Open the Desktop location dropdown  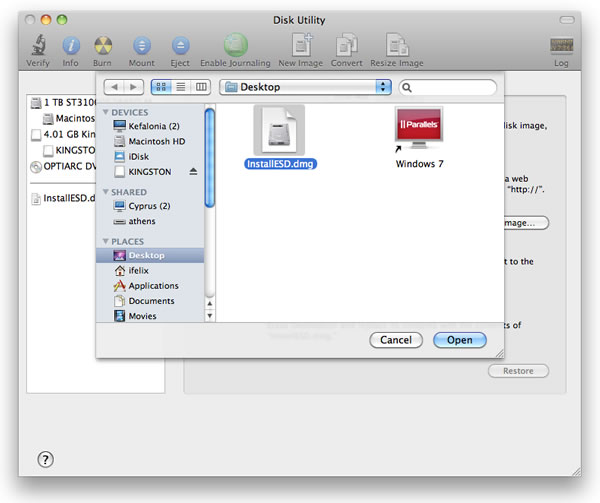coord(307,87)
